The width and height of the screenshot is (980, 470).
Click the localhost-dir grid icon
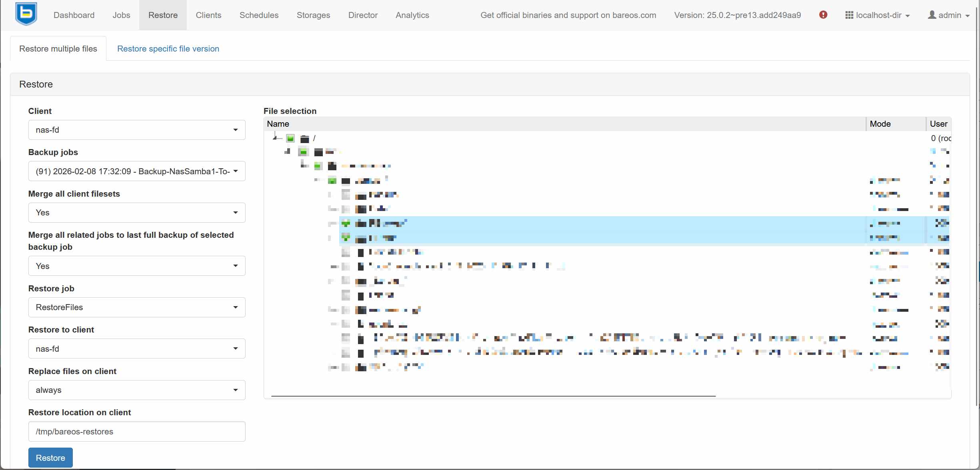(x=849, y=15)
